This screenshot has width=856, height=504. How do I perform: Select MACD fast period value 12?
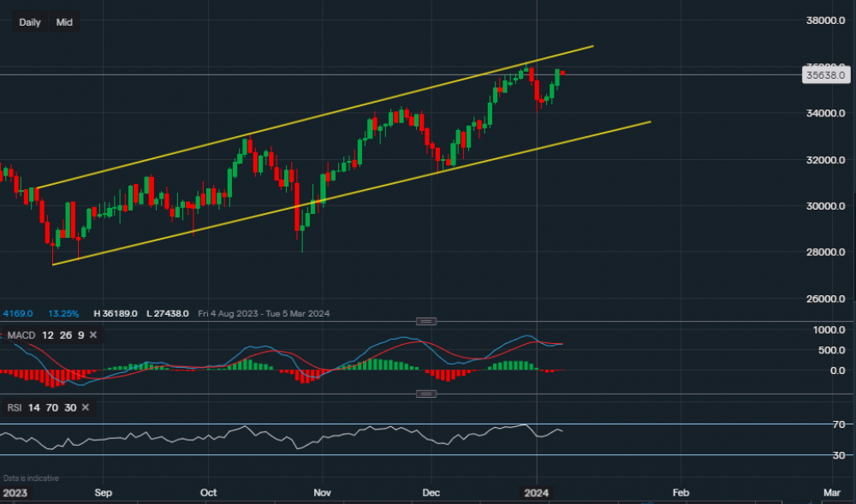pyautogui.click(x=48, y=335)
